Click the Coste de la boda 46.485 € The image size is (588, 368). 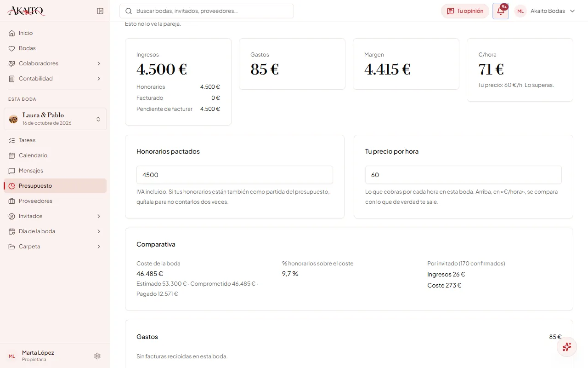(150, 274)
